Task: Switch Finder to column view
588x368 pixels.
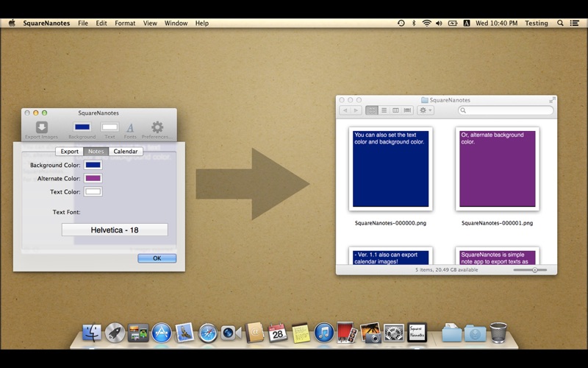Action: pyautogui.click(x=395, y=110)
